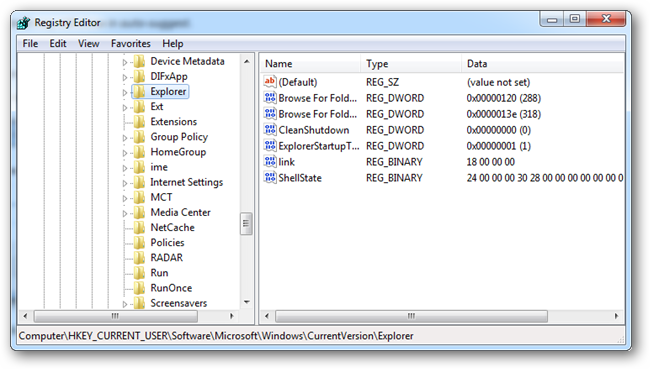The height and width of the screenshot is (369, 650).
Task: Open the Edit menu
Action: click(58, 44)
